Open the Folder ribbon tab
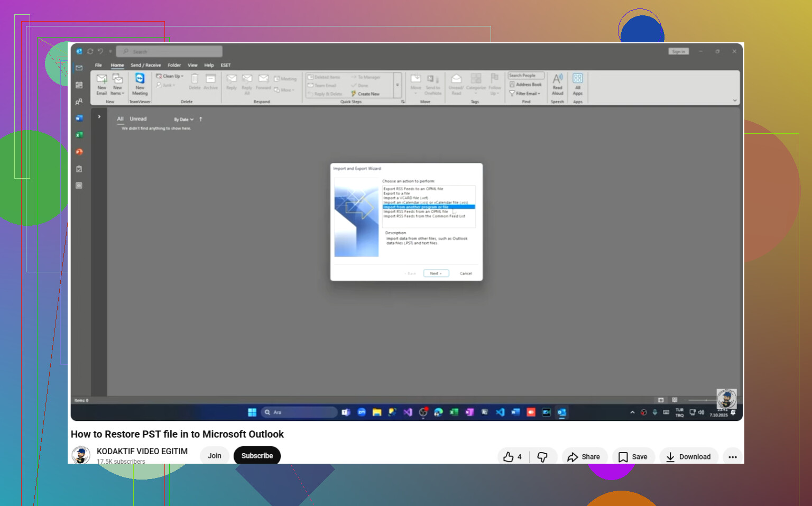Screen dimensions: 812x506 (x=174, y=65)
